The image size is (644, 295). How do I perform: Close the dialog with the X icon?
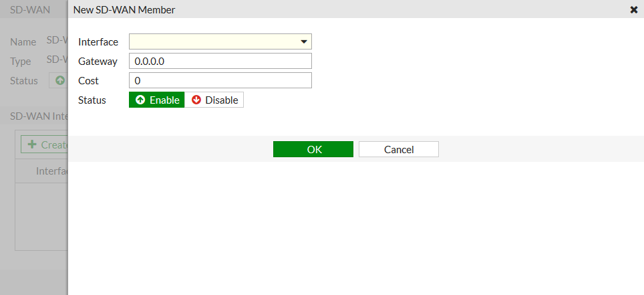[x=634, y=10]
